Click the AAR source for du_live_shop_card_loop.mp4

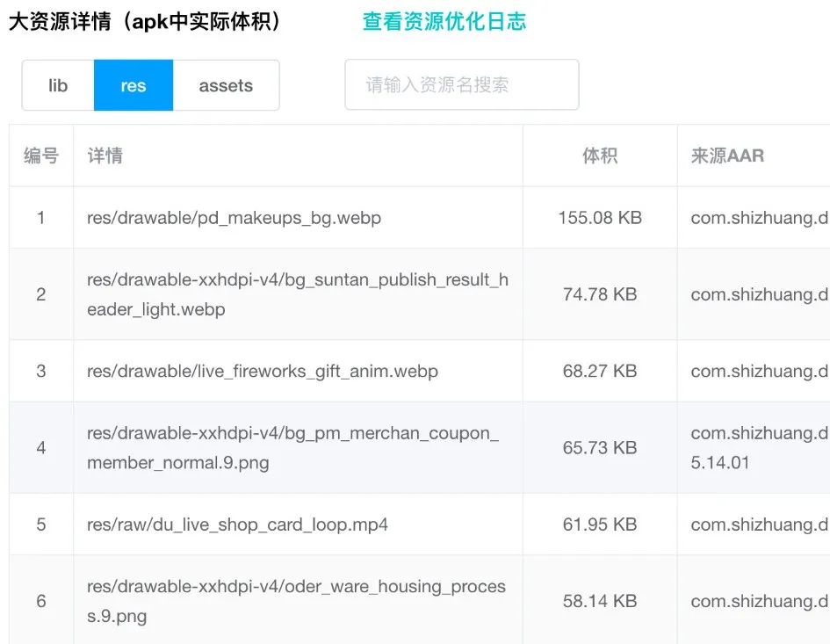[760, 525]
